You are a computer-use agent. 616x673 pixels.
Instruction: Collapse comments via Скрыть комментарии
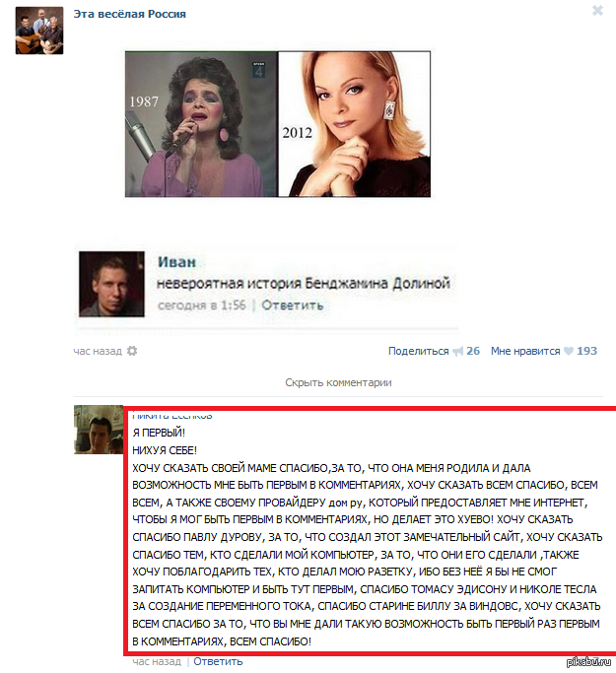click(338, 382)
